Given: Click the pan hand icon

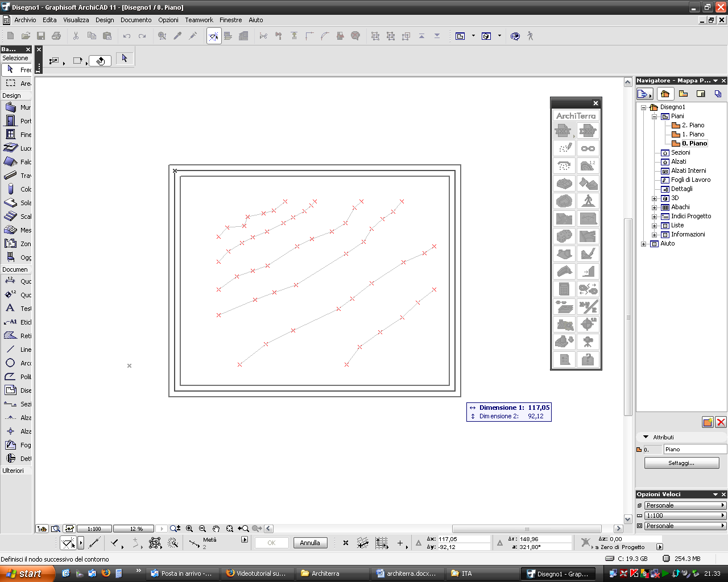Looking at the screenshot, I should (x=216, y=529).
